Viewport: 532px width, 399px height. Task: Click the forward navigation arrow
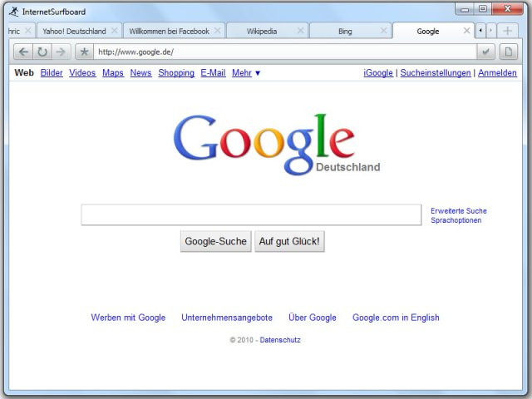coord(61,52)
